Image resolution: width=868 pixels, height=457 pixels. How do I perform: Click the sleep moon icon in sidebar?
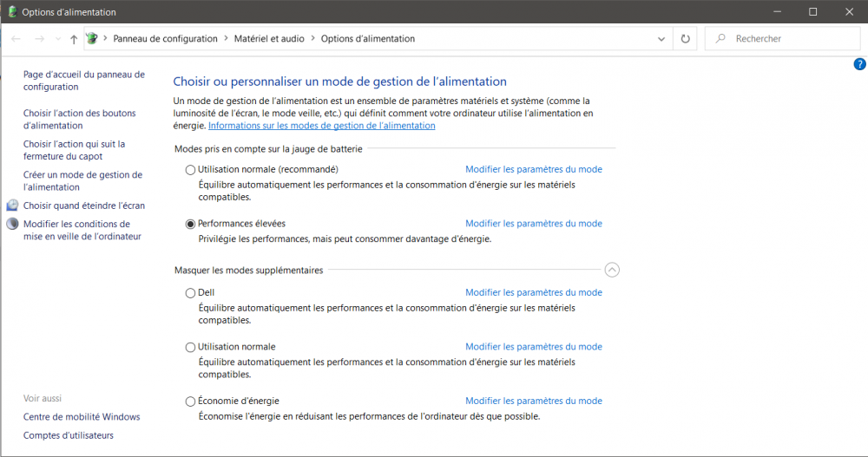pos(12,224)
